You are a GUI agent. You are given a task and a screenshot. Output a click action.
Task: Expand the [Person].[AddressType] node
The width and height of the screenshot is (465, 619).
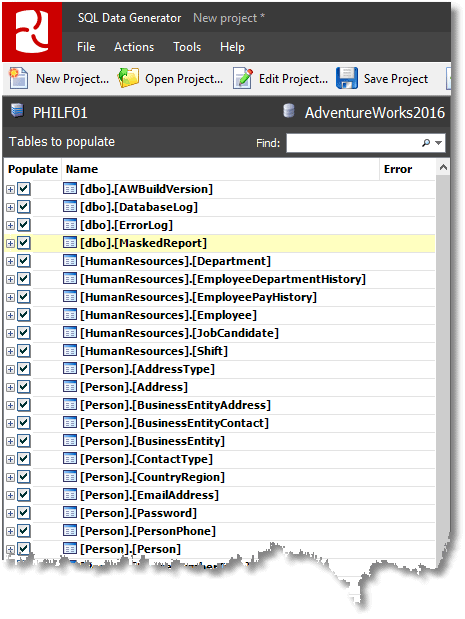pos(10,370)
